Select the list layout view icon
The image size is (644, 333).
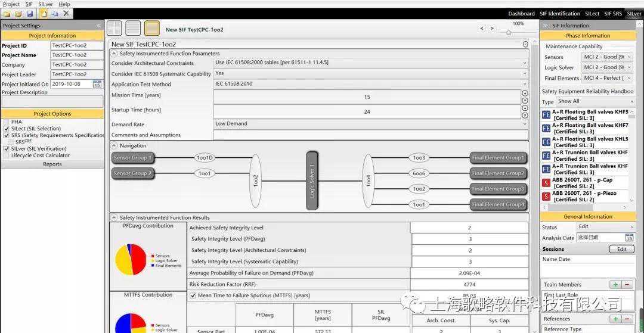click(x=133, y=28)
